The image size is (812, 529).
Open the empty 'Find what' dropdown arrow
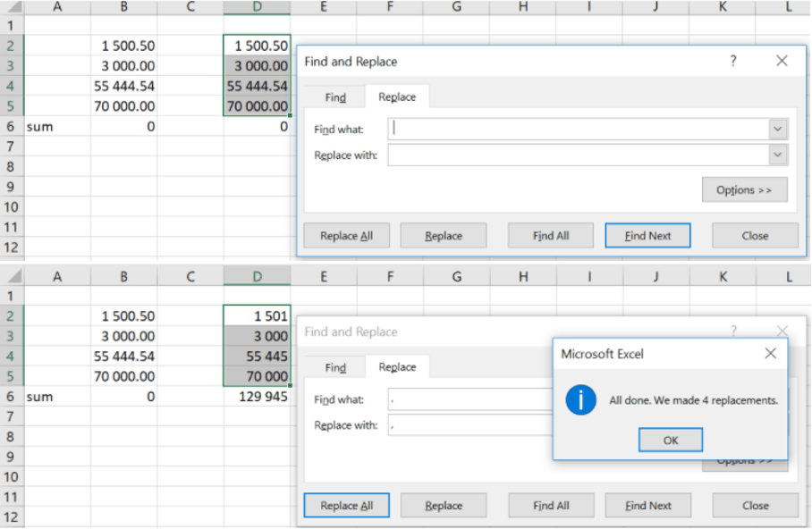point(777,130)
